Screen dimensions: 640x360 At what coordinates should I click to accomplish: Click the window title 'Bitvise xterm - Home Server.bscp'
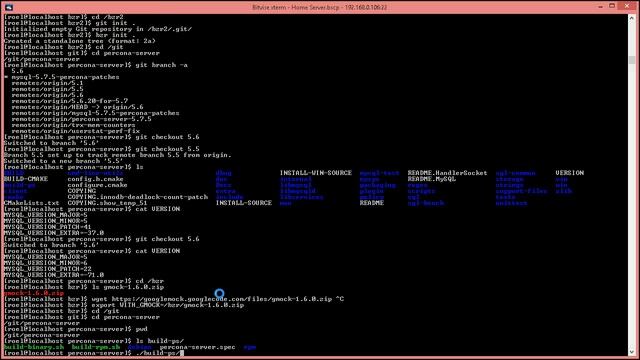(x=319, y=7)
